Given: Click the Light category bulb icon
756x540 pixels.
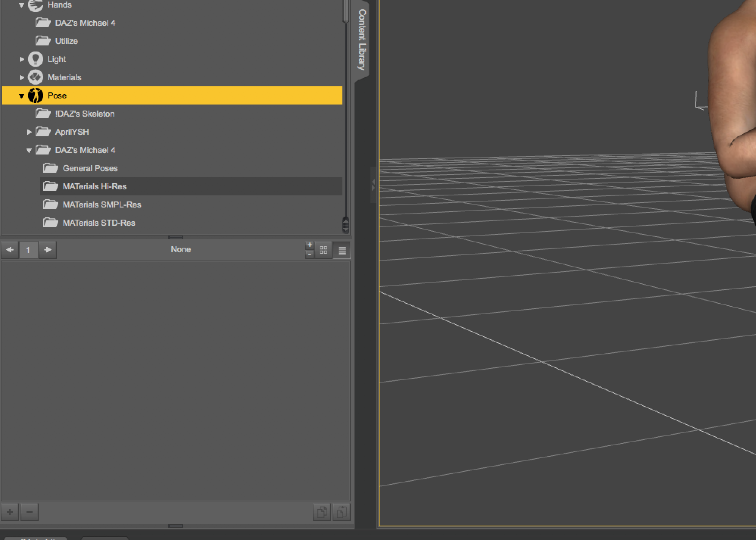Looking at the screenshot, I should (x=36, y=59).
